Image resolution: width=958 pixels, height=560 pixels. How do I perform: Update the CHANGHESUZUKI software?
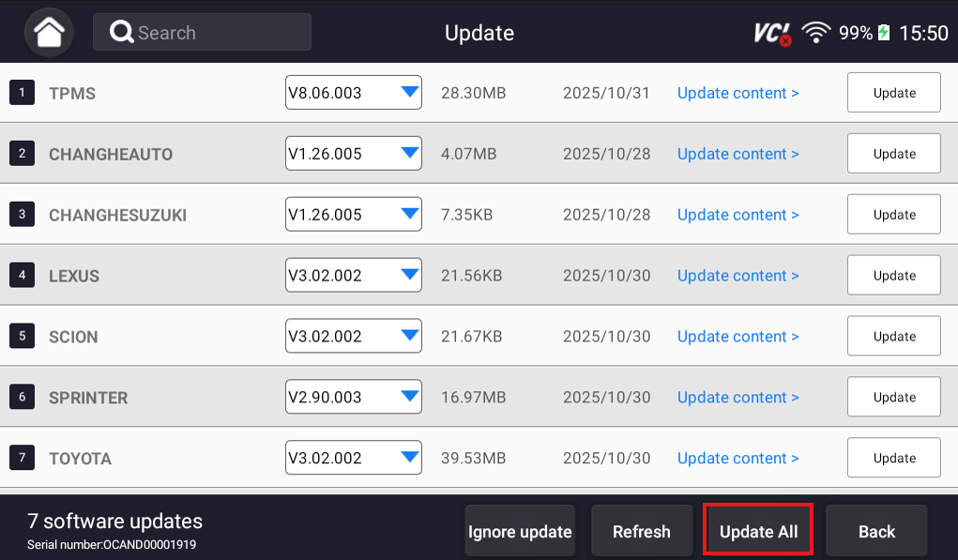pos(892,214)
